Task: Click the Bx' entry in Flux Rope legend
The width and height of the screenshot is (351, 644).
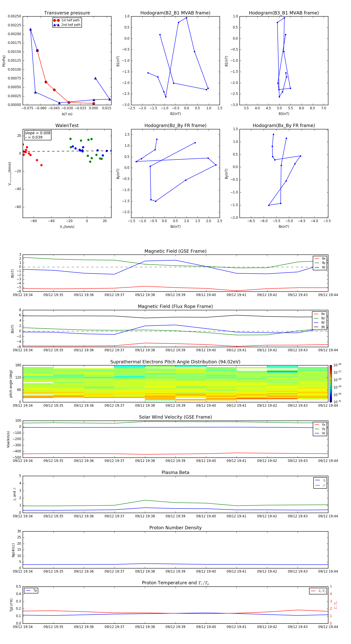Action: tap(320, 314)
